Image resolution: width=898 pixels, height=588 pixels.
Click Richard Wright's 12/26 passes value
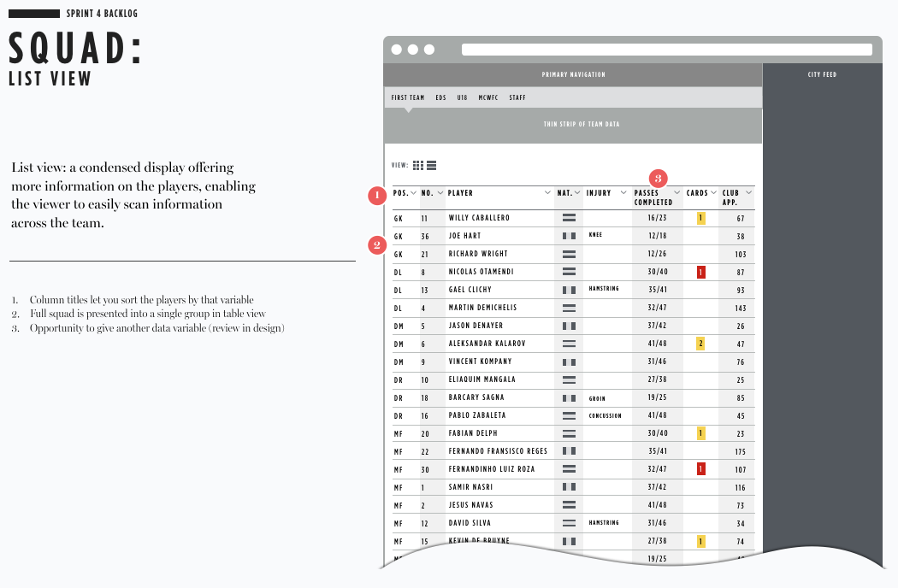click(658, 254)
